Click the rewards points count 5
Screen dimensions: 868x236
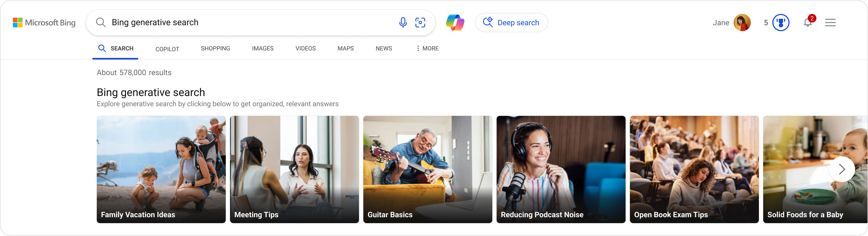click(x=766, y=23)
